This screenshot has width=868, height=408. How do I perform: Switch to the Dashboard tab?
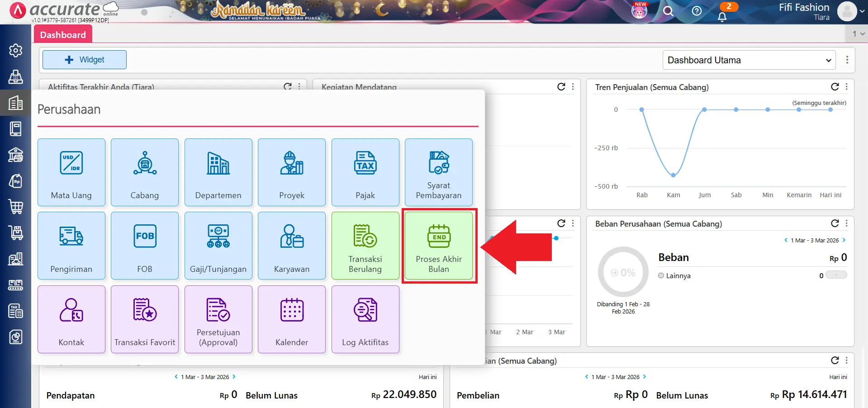pyautogui.click(x=63, y=35)
